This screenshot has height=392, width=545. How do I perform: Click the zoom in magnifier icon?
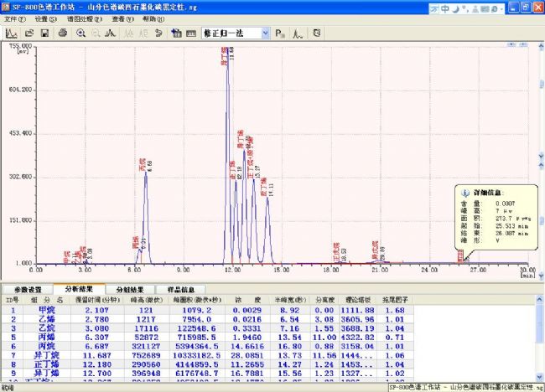point(81,34)
